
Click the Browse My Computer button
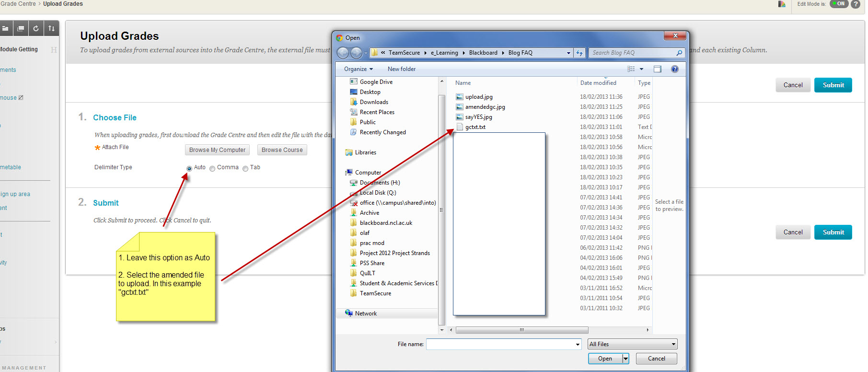pyautogui.click(x=217, y=150)
